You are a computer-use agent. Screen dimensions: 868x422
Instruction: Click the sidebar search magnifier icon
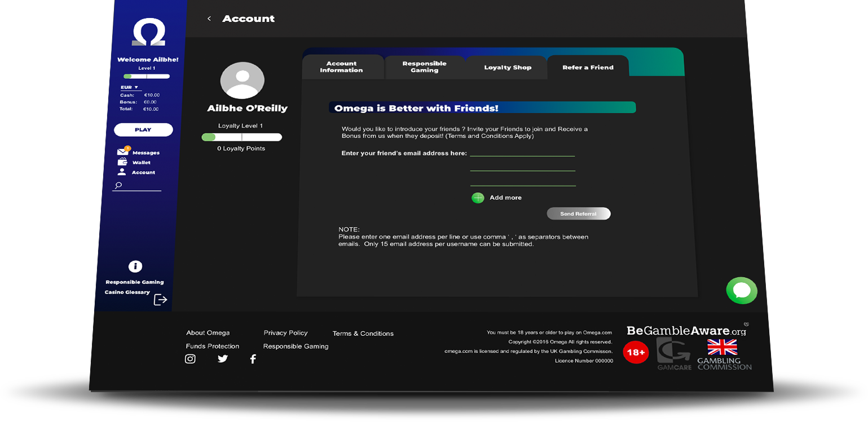tap(118, 185)
